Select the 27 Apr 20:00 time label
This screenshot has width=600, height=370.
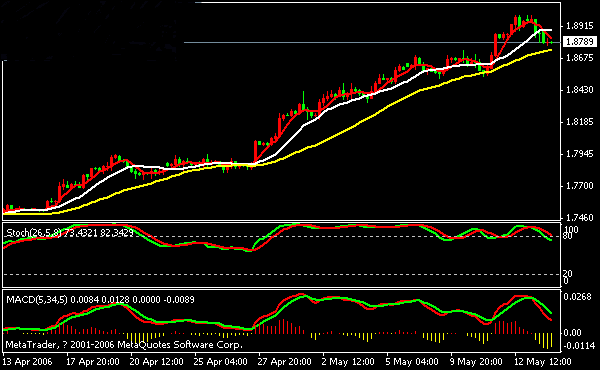(284, 362)
